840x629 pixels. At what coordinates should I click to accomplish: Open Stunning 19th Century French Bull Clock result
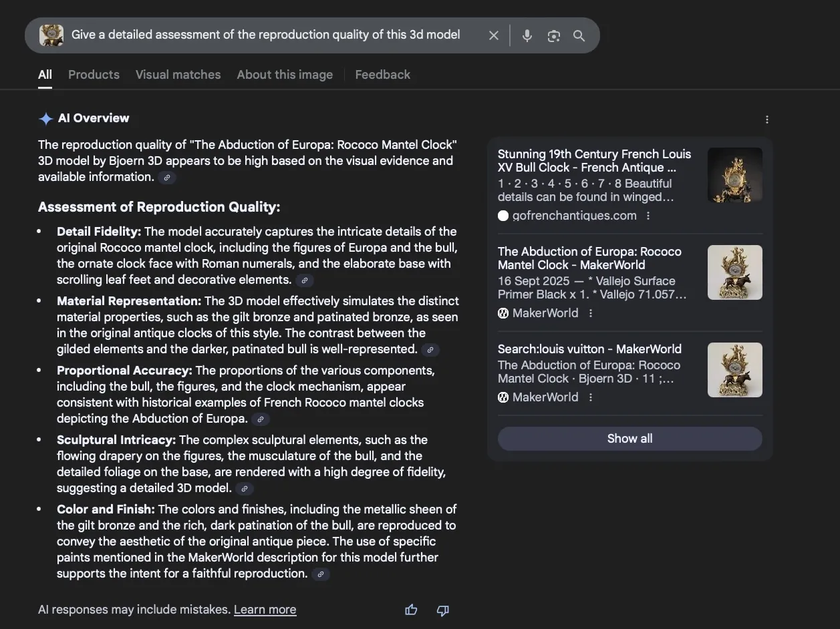point(594,161)
